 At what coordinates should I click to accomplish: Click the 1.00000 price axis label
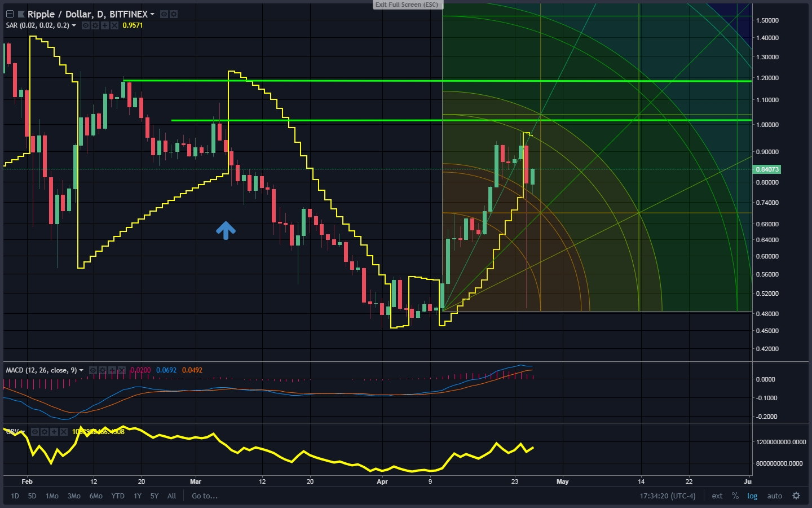pyautogui.click(x=767, y=125)
